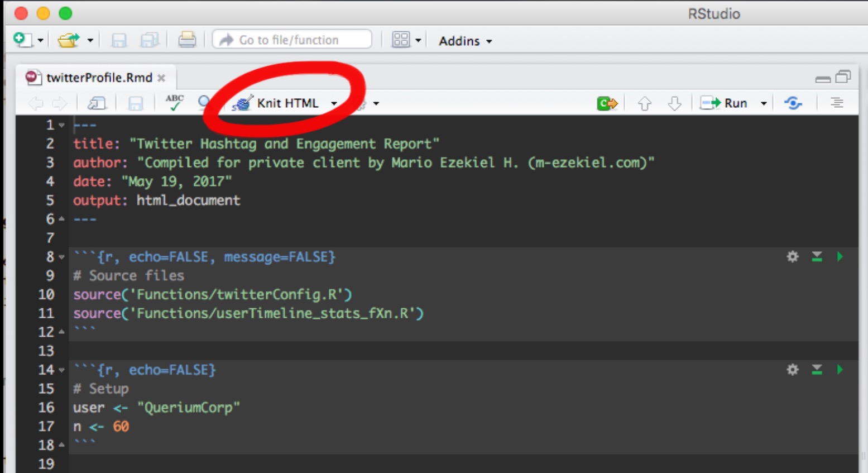Click fold arrow at line 18
This screenshot has height=473, width=868.
point(61,445)
